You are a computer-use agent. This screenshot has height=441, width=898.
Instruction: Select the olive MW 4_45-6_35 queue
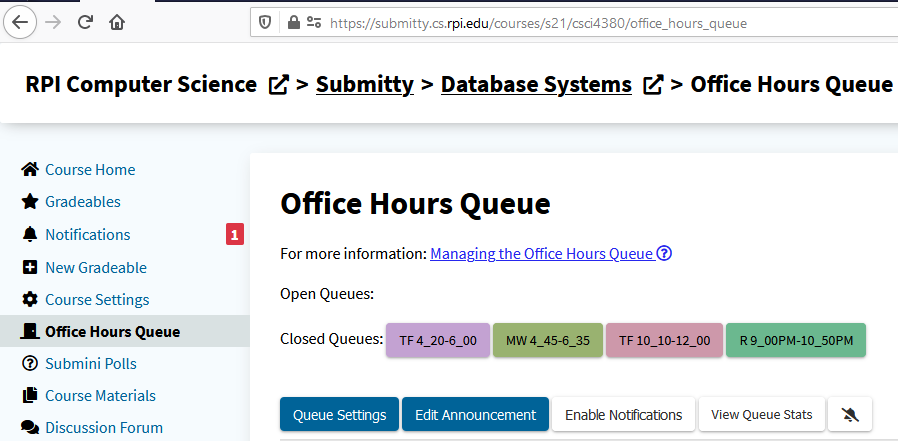point(548,340)
